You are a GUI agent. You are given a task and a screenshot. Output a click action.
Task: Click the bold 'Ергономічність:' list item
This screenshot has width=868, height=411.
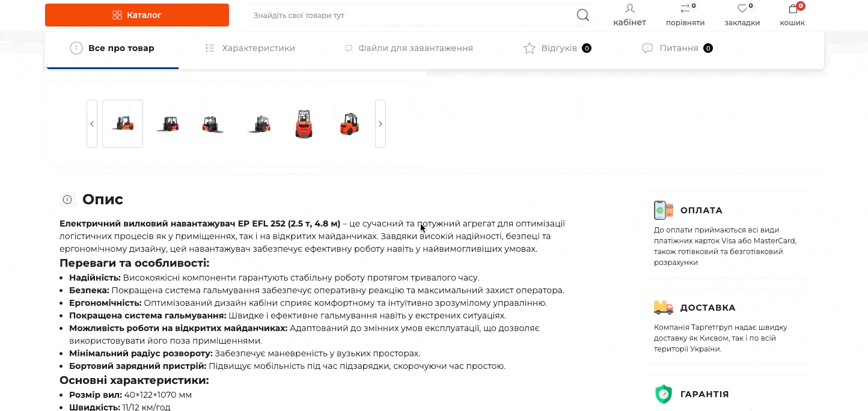point(105,303)
